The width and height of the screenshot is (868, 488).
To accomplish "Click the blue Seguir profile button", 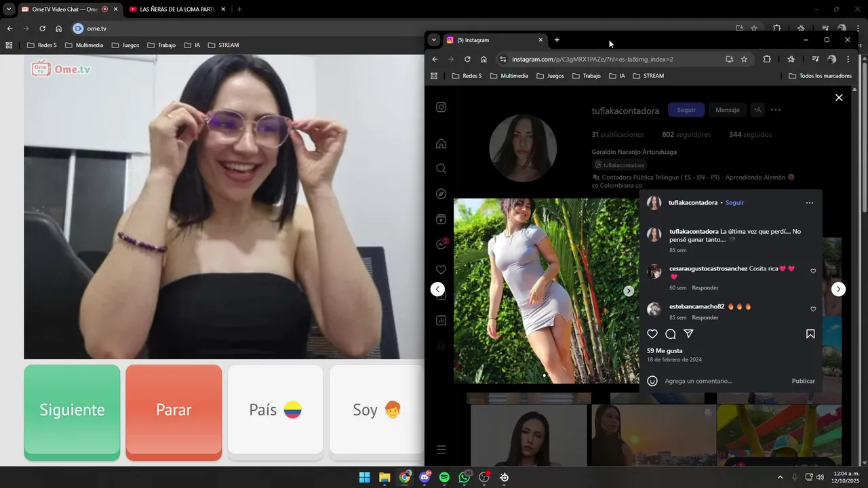I will click(x=686, y=110).
